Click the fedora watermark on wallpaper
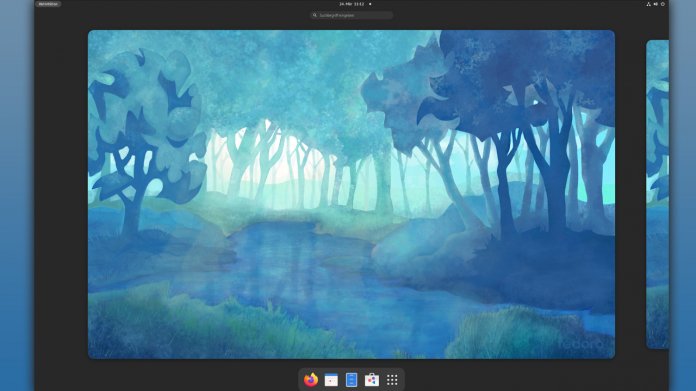 581,344
